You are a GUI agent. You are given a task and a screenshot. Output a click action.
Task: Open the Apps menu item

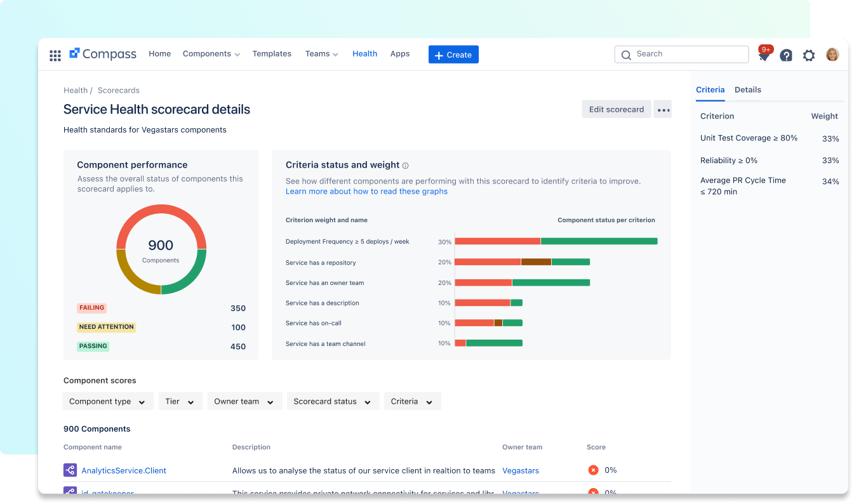coord(400,54)
